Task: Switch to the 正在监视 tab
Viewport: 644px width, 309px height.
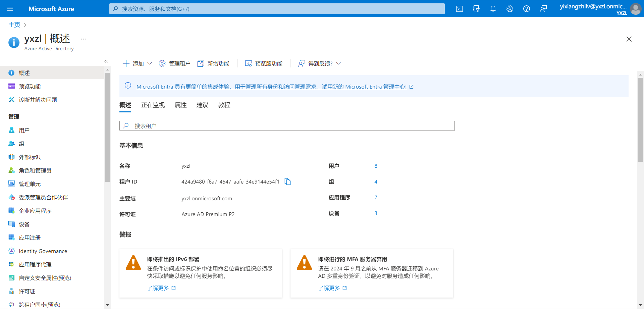Action: click(153, 105)
